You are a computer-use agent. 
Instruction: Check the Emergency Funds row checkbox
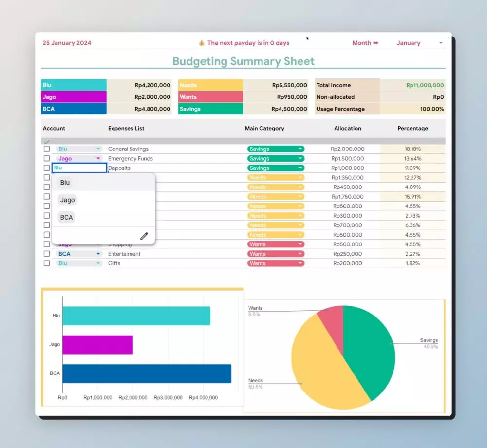point(47,159)
